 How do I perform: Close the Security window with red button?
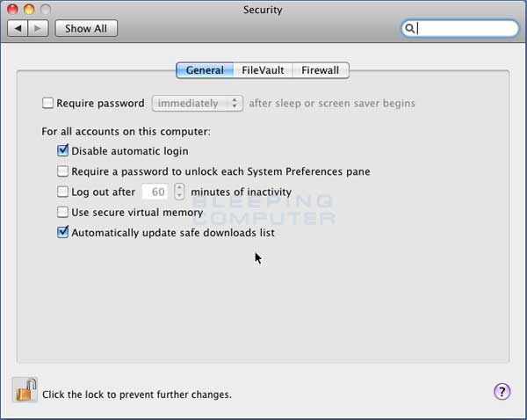(x=12, y=10)
